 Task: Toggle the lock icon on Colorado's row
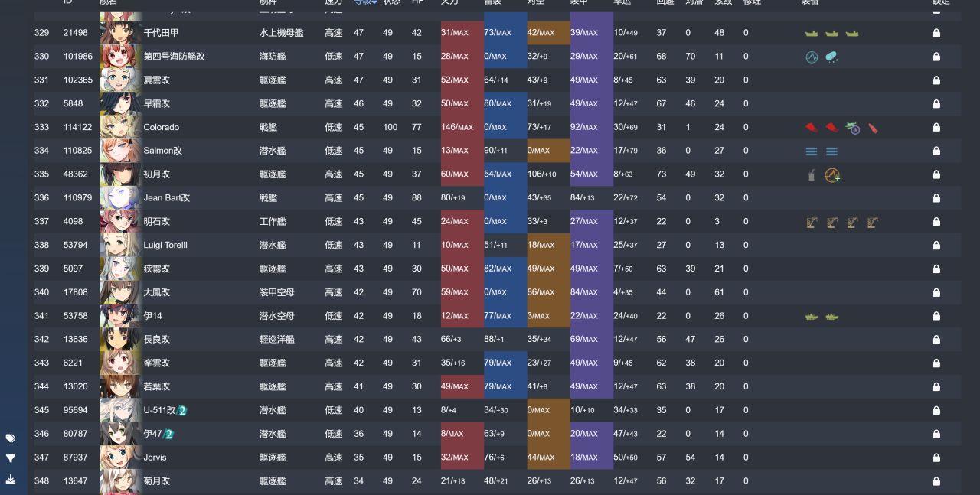[936, 128]
